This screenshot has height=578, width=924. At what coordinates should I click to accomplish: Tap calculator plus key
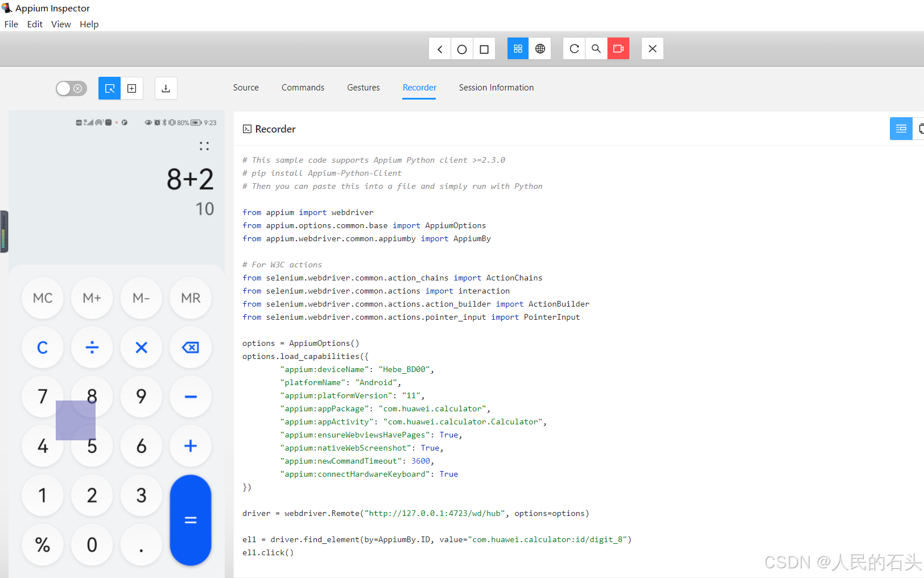pyautogui.click(x=191, y=446)
